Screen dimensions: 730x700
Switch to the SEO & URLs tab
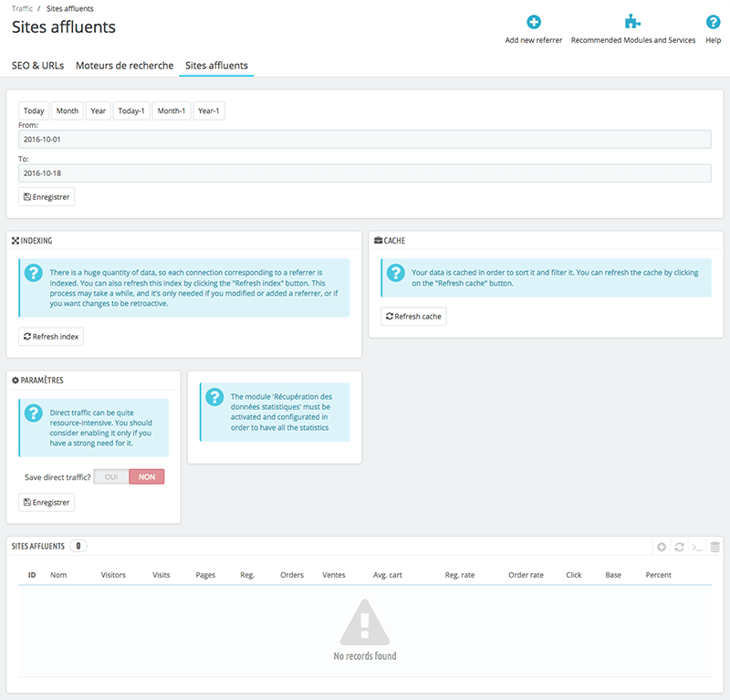(x=37, y=66)
